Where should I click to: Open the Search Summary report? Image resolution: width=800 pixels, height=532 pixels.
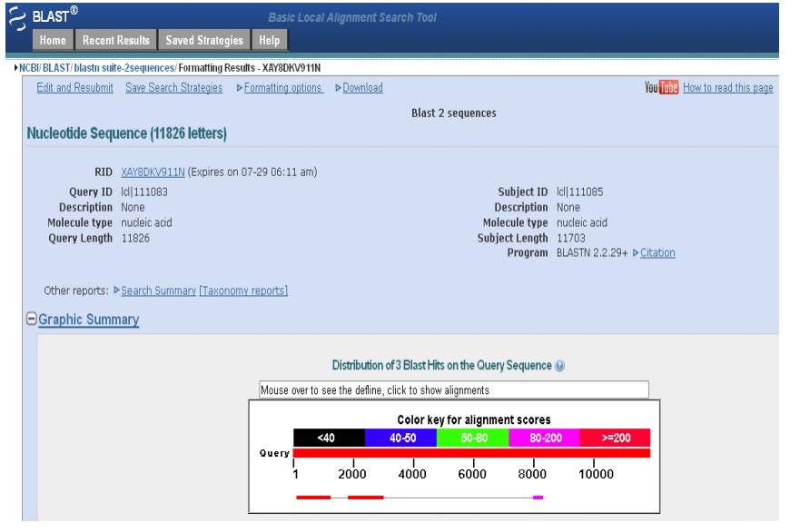coord(158,291)
